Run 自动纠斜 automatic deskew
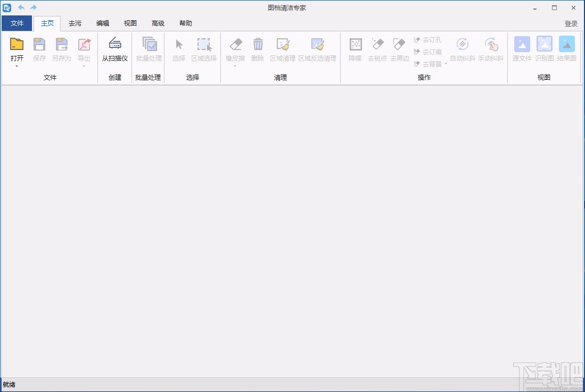This screenshot has width=585, height=392. pos(462,51)
